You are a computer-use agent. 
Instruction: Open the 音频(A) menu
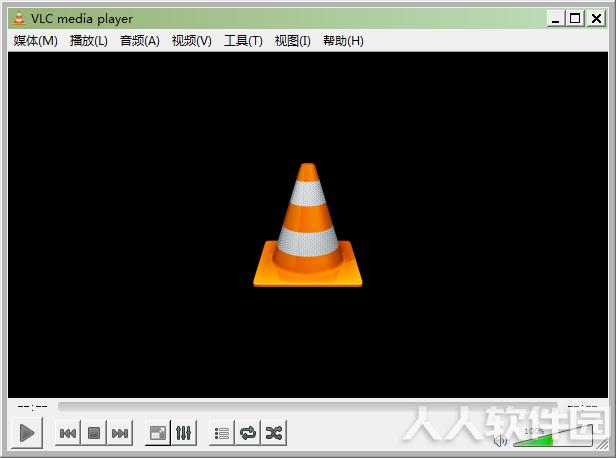pos(139,40)
